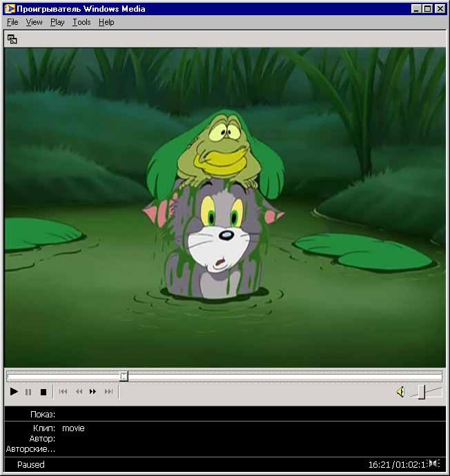The image size is (450, 476).
Task: Click the 'Paused' status text
Action: [x=31, y=464]
